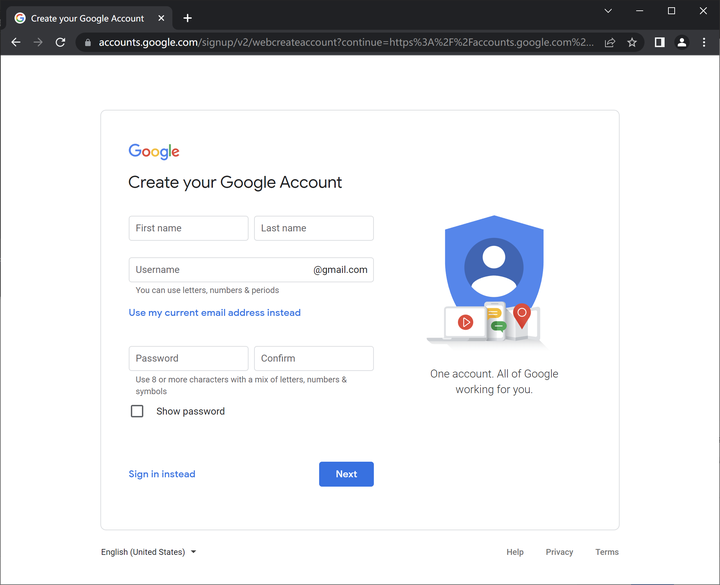Click the Sign in instead link

[x=162, y=474]
